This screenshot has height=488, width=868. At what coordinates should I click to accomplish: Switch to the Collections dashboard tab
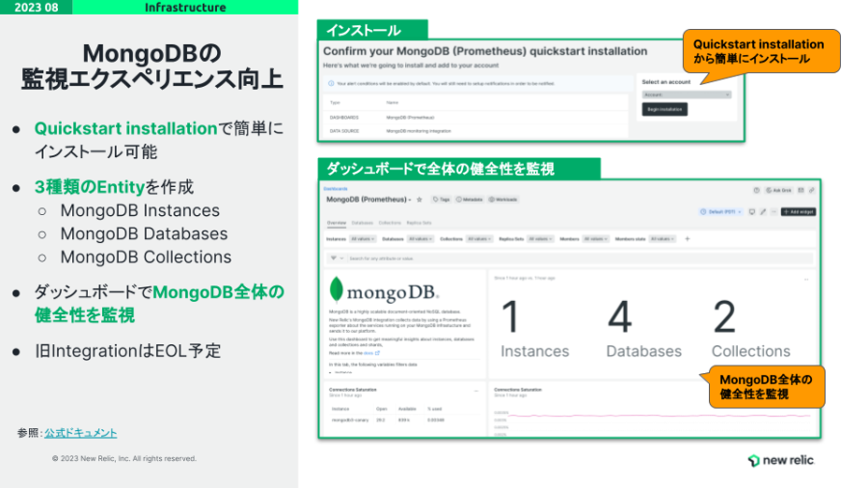(x=390, y=223)
